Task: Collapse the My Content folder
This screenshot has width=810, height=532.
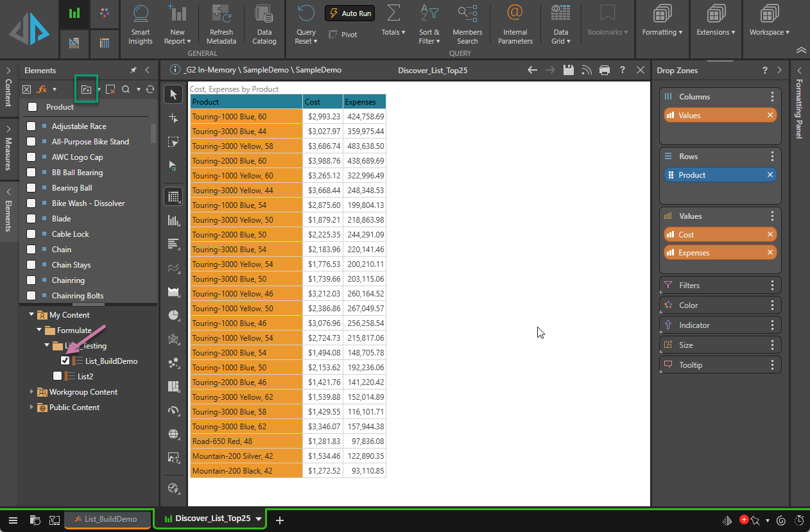Action: click(x=31, y=315)
